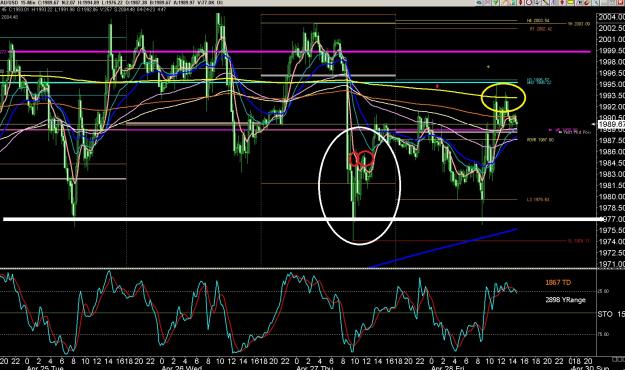This screenshot has height=370, width=625.
Task: Click the magnifier icon in top toolbar
Action: coord(596,2)
